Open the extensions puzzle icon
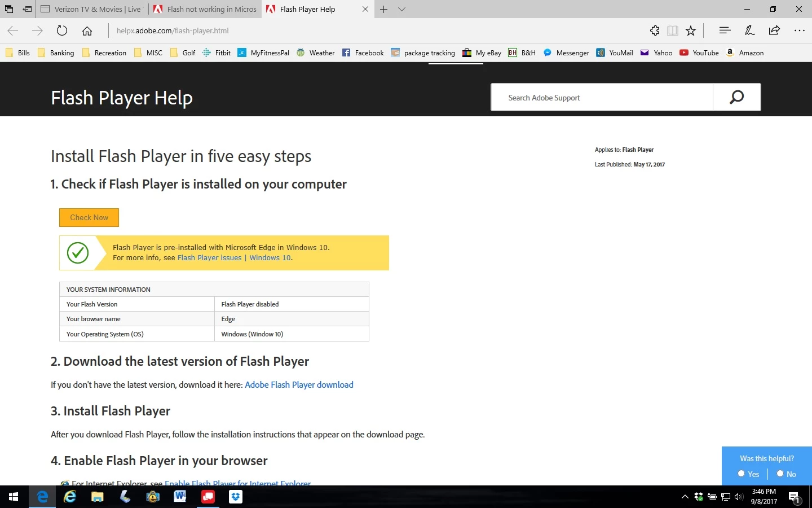 [x=655, y=31]
